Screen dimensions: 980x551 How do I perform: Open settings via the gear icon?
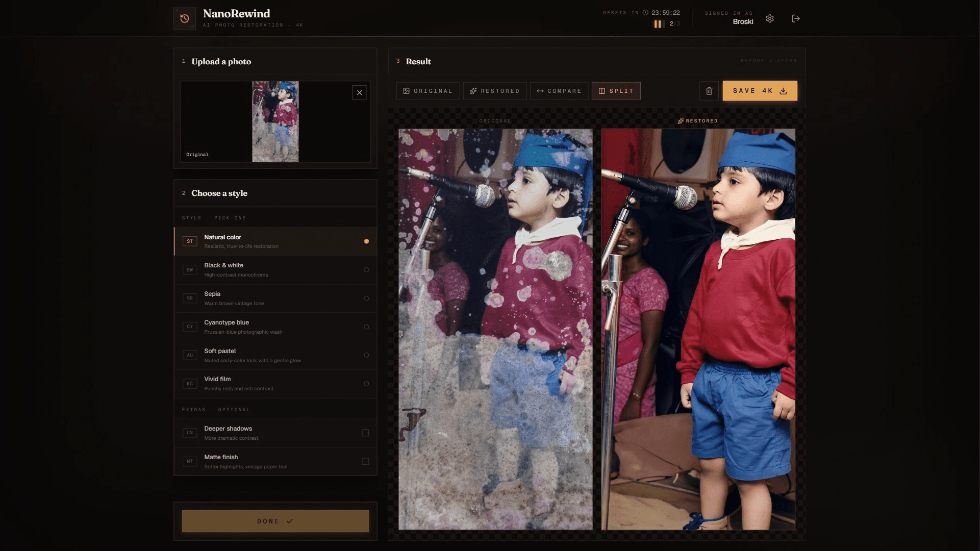tap(770, 18)
